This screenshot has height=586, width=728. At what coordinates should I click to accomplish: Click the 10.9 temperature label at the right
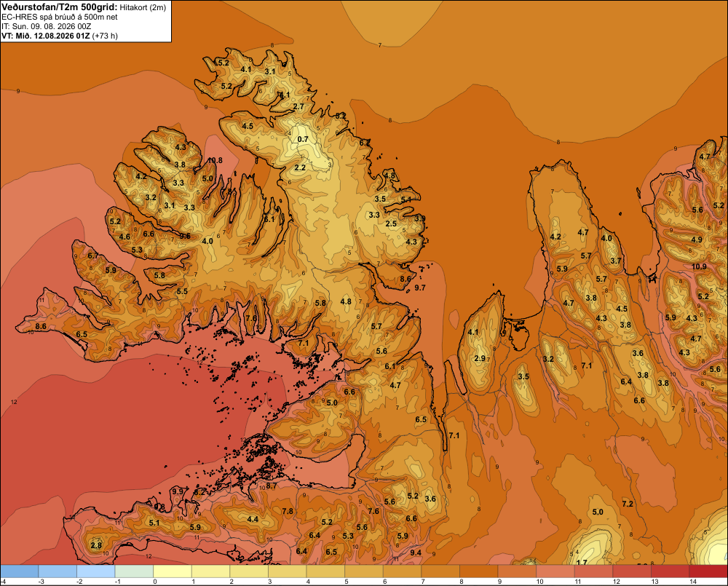[x=699, y=266]
